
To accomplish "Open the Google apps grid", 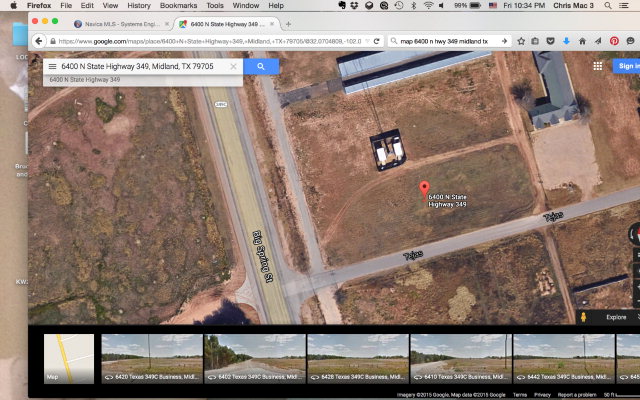I will point(598,66).
